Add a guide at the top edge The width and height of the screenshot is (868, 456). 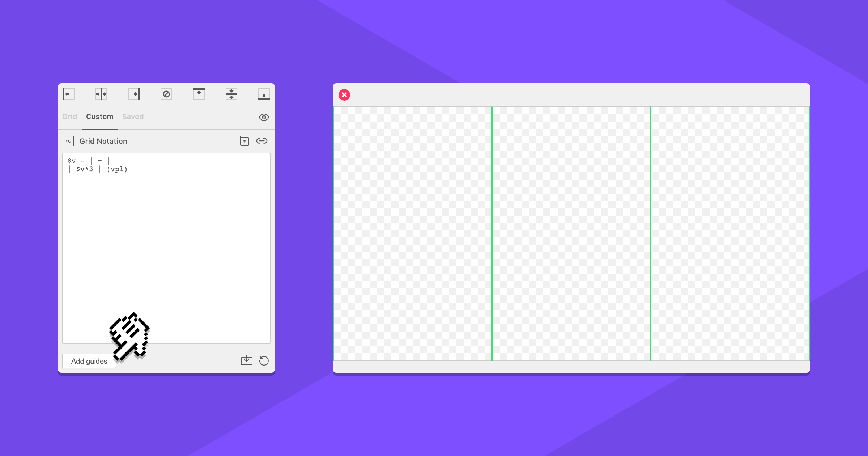199,94
